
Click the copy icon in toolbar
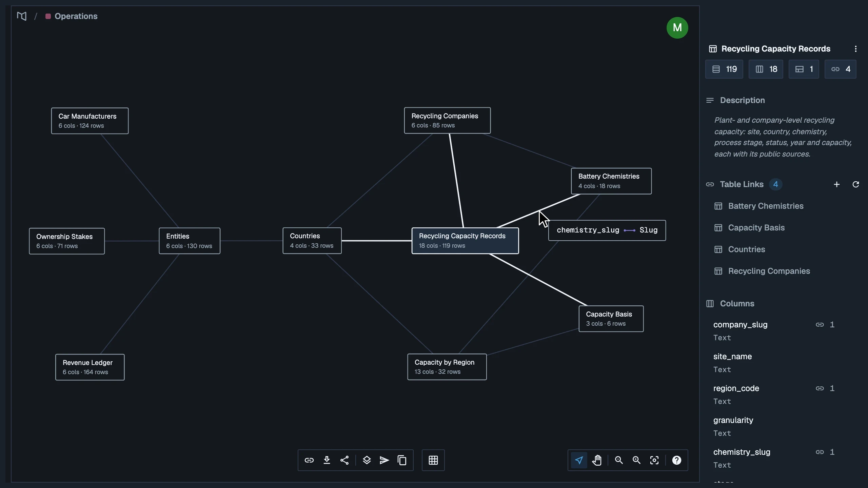click(x=402, y=460)
